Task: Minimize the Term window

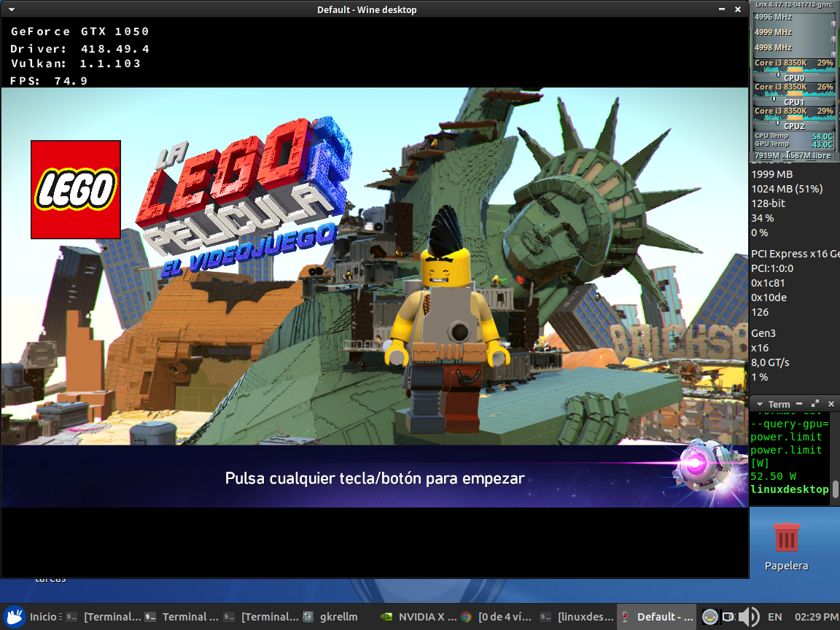Action: tap(798, 403)
